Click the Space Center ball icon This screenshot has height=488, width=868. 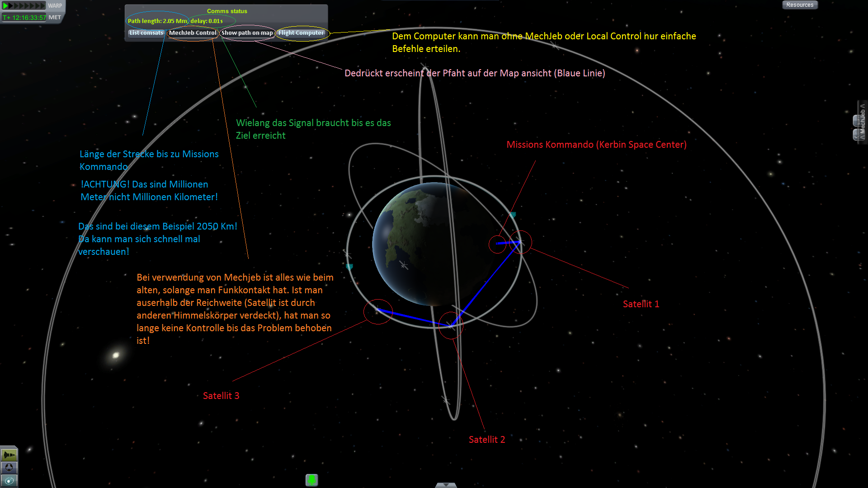point(9,468)
